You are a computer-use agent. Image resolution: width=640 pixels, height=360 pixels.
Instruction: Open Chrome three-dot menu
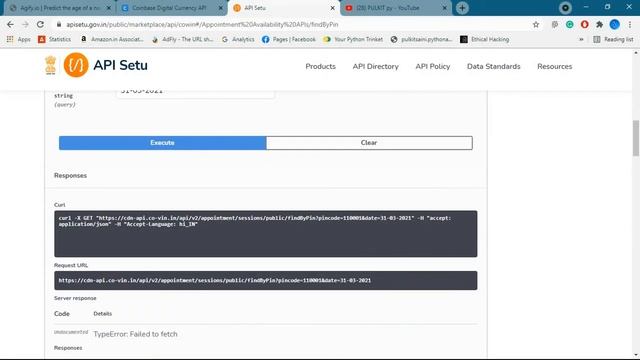(630, 24)
